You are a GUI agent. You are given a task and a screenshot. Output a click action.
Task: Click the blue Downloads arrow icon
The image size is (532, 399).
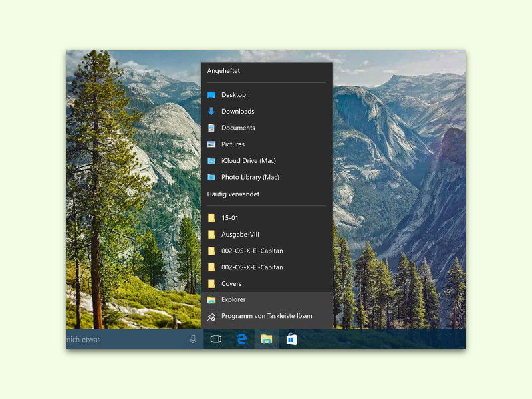[x=211, y=111]
